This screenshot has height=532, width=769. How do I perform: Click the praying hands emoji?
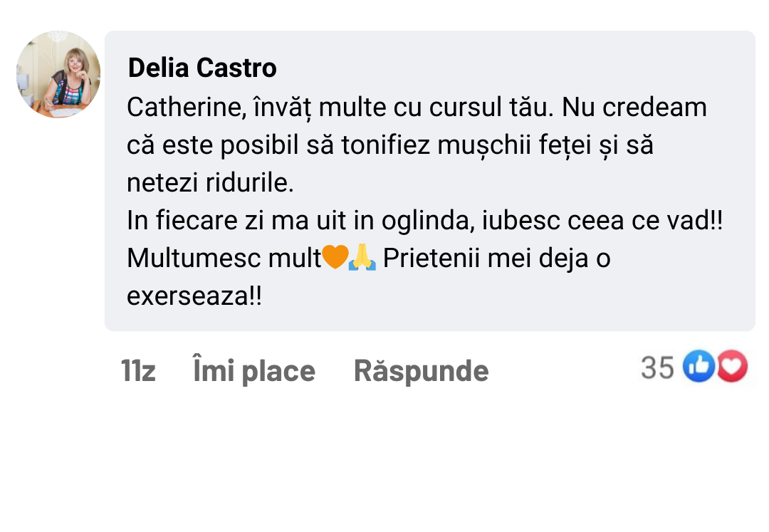point(362,258)
